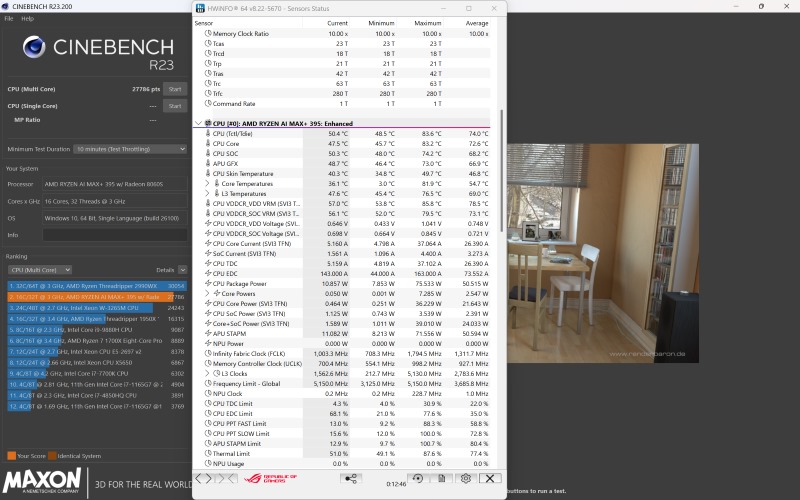Screen dimensions: 800x500
Task: Open the Help menu in Cinebench
Action: (x=27, y=18)
